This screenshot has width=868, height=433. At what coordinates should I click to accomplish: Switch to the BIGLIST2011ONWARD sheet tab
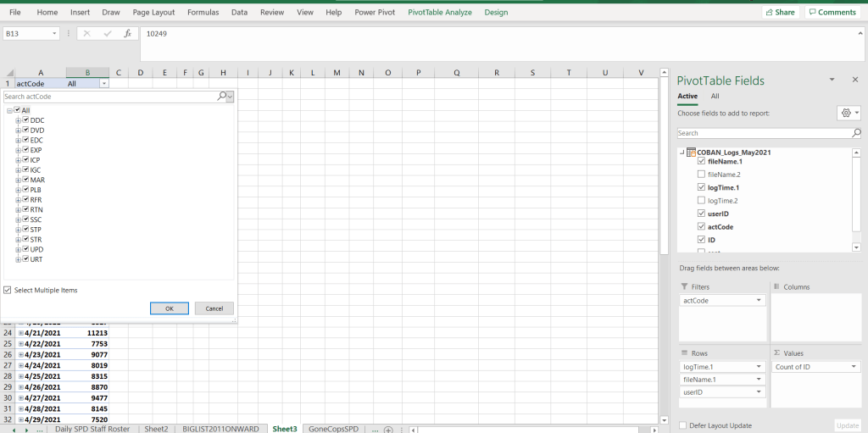220,430
